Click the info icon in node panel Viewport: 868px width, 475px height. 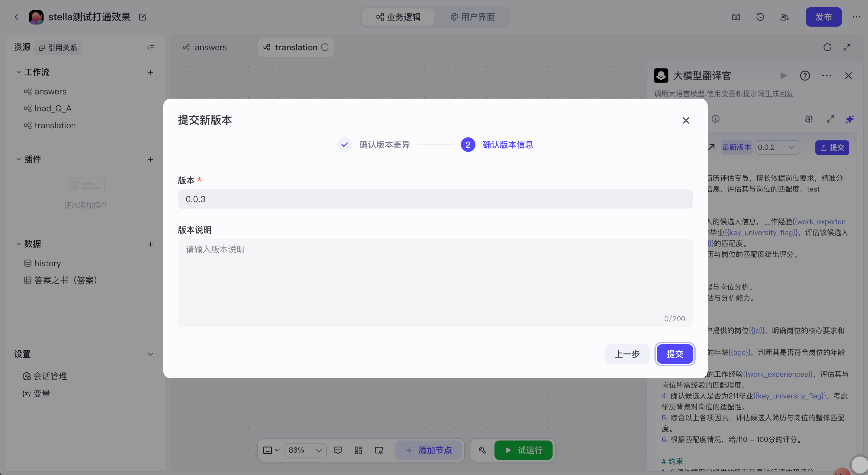[716, 119]
